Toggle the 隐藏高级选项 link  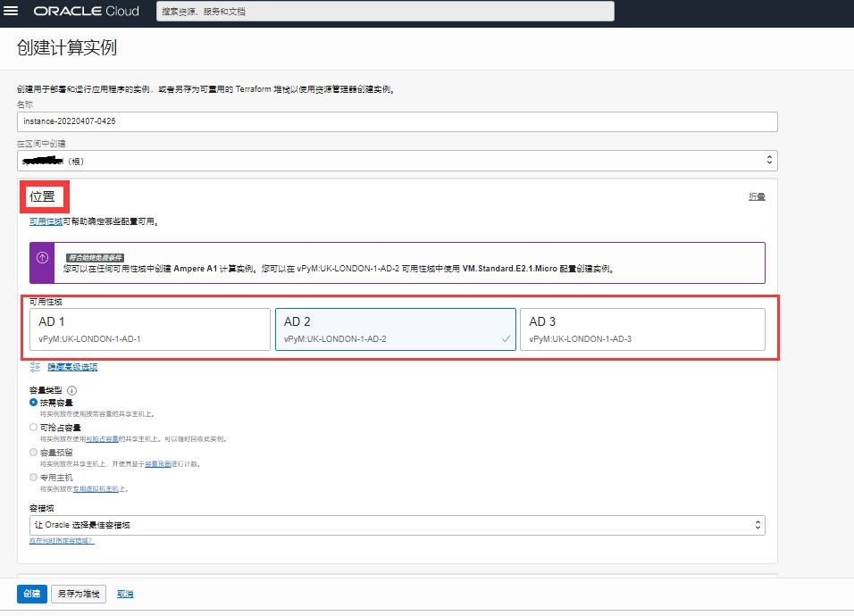(x=72, y=367)
